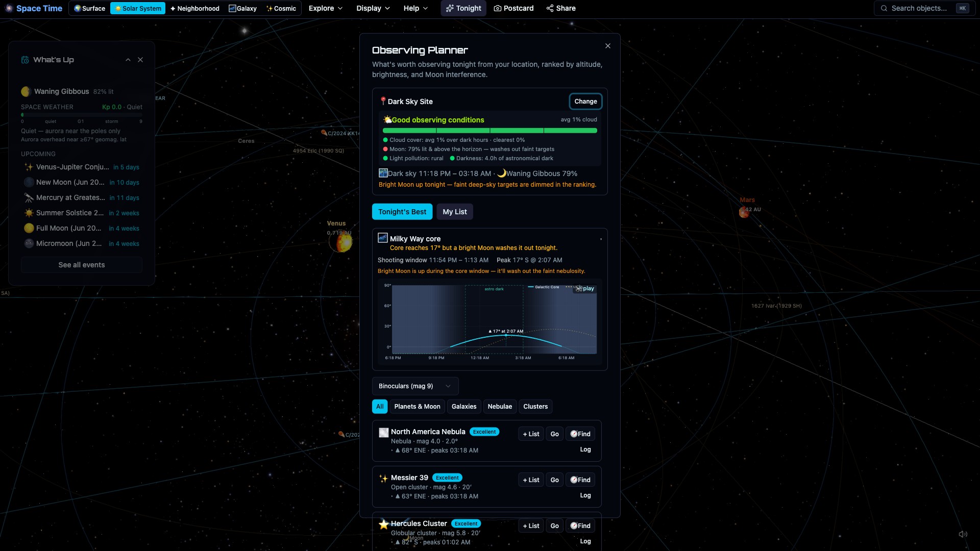Click the Hercules Cluster star icon
This screenshot has height=551, width=980.
tap(384, 524)
